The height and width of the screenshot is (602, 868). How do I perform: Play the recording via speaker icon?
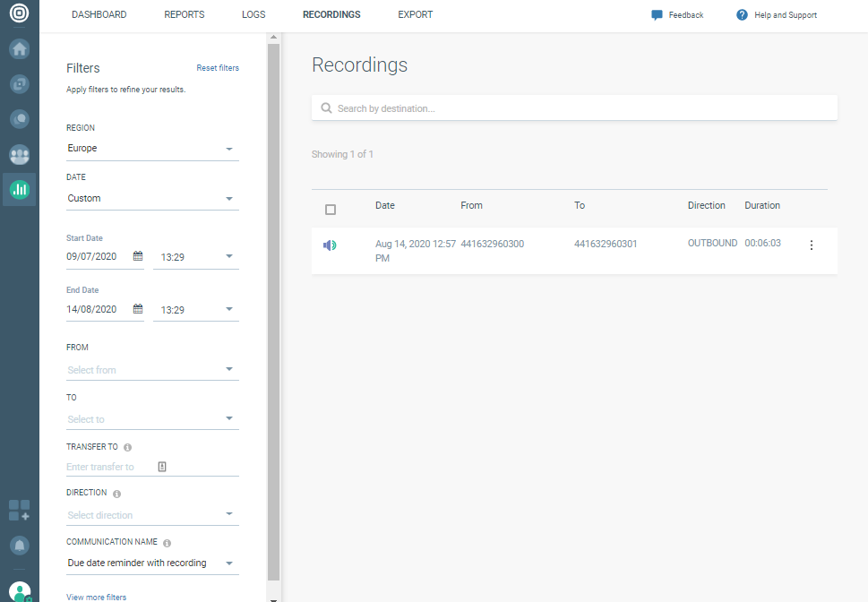[330, 245]
